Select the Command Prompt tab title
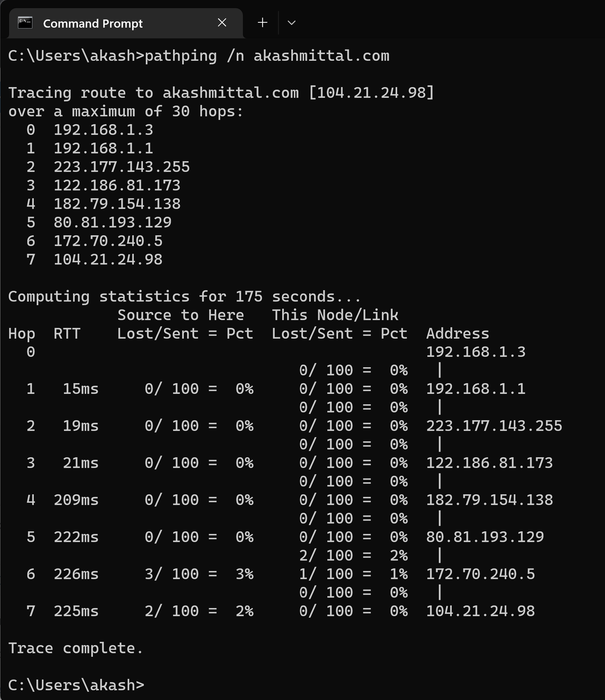Screen dimensions: 605x700 [x=93, y=24]
